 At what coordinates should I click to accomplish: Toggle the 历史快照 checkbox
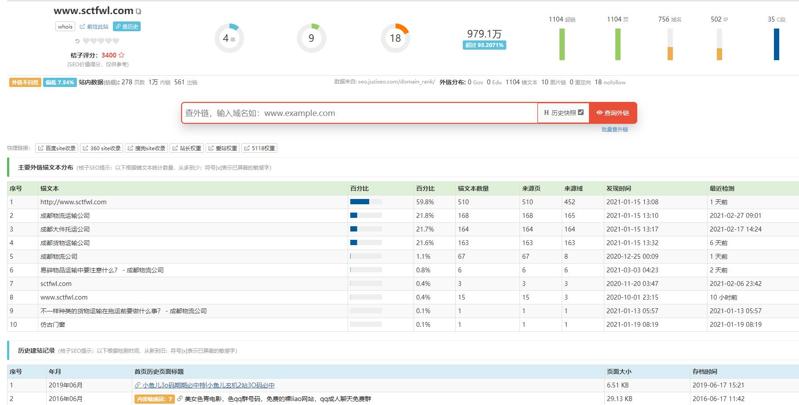(580, 113)
